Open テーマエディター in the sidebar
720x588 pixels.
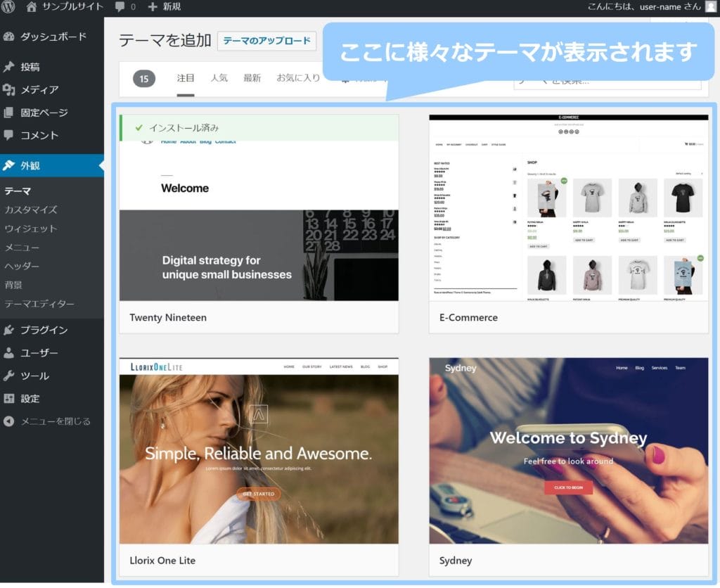tap(39, 304)
